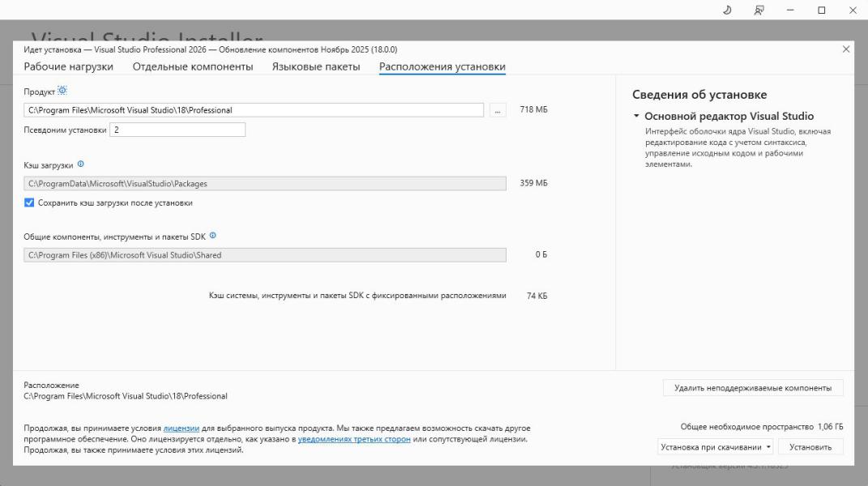Go to the Языковые пакеты tab
The height and width of the screenshot is (486, 868).
[x=316, y=66]
